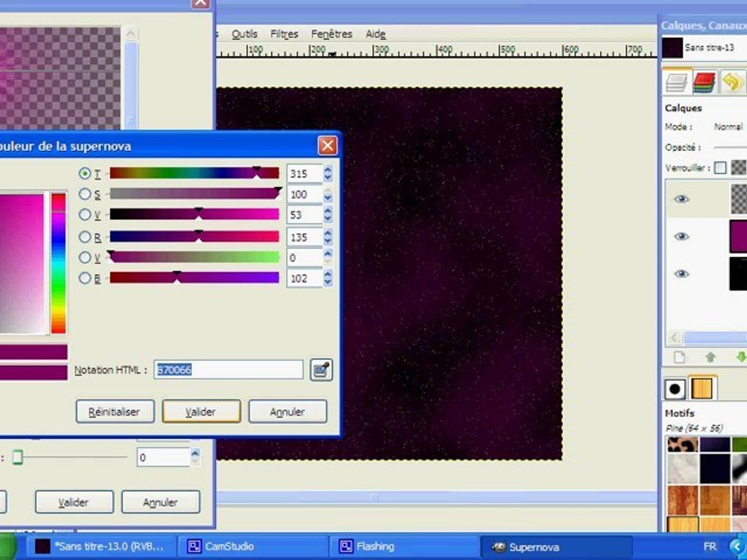Click the FR language indicator

click(x=710, y=547)
